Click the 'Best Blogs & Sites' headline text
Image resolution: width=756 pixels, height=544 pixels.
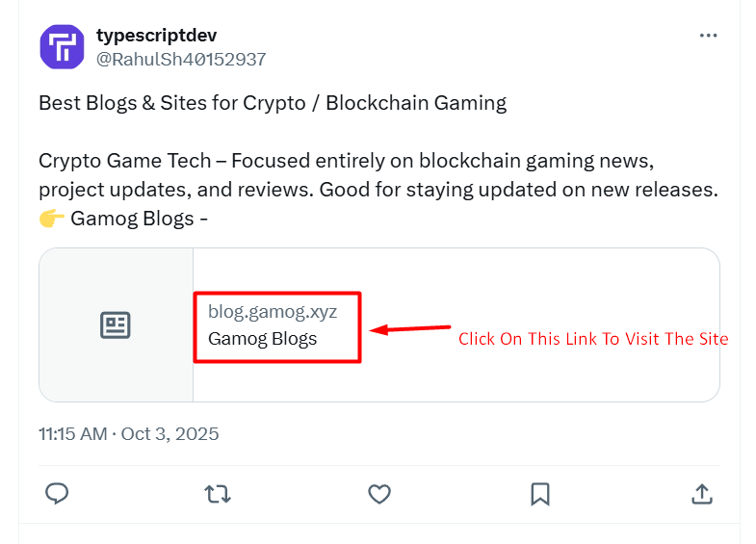click(273, 103)
